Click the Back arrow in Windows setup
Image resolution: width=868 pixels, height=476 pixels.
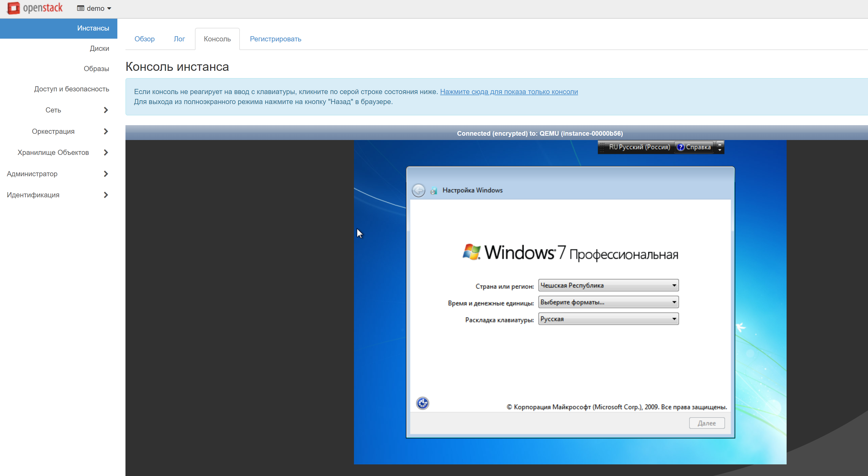click(419, 190)
